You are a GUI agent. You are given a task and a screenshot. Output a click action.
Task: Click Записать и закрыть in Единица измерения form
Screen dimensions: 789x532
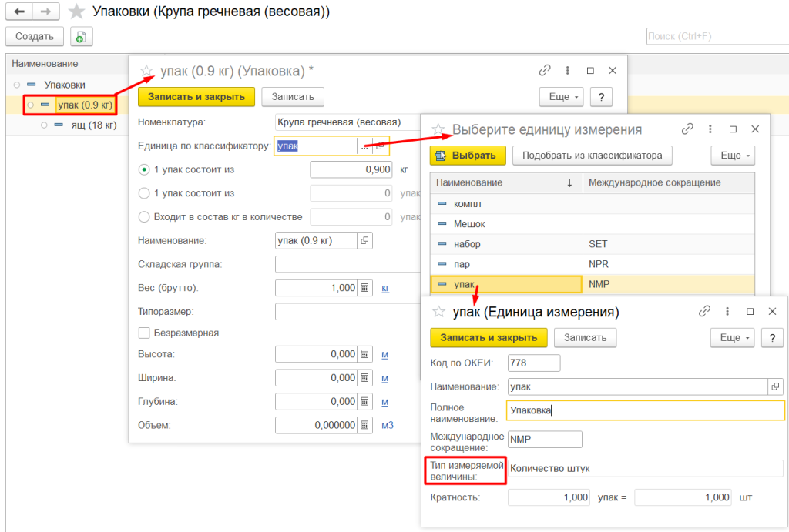click(x=489, y=338)
